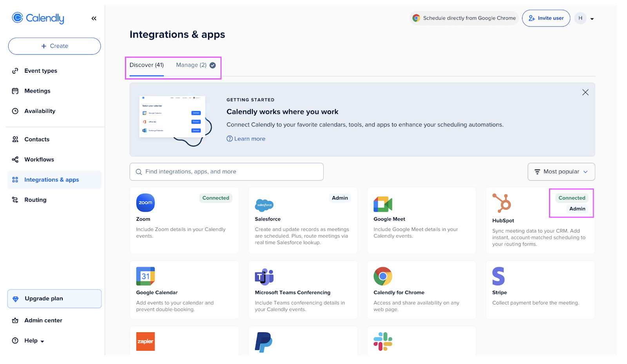Click the Microsoft Teams Conferencing title
Screen dimensions: 627x364
(293, 293)
